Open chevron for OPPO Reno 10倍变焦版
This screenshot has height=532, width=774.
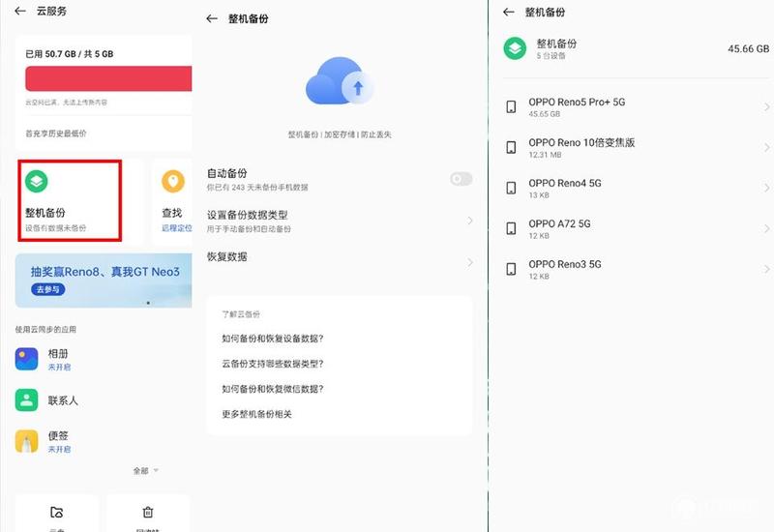(x=766, y=148)
